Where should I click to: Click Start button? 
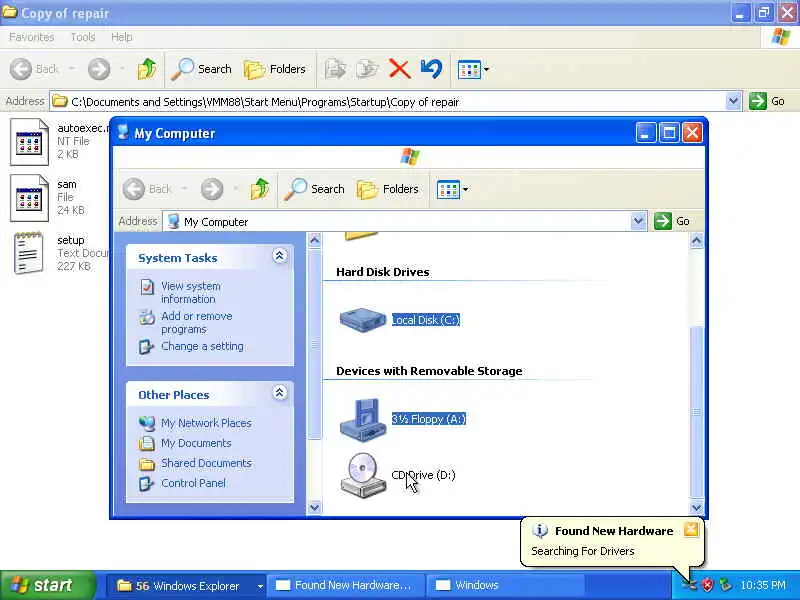pyautogui.click(x=47, y=585)
